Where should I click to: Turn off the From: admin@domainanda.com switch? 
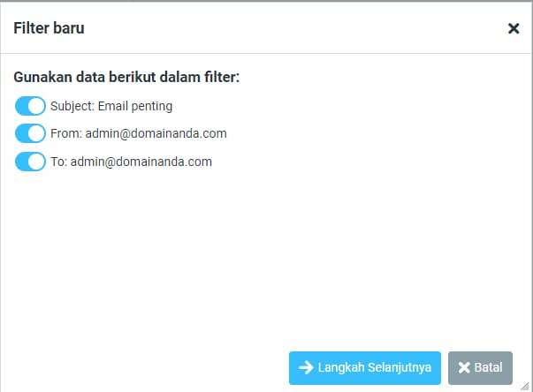coord(30,134)
